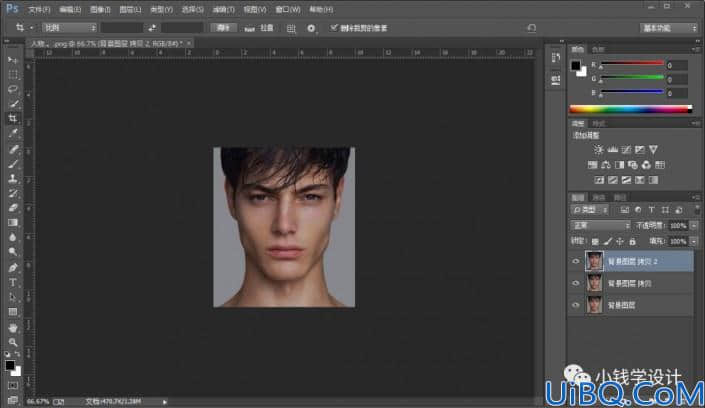Open the 文件(F) menu
Image resolution: width=705 pixels, height=408 pixels.
(39, 9)
